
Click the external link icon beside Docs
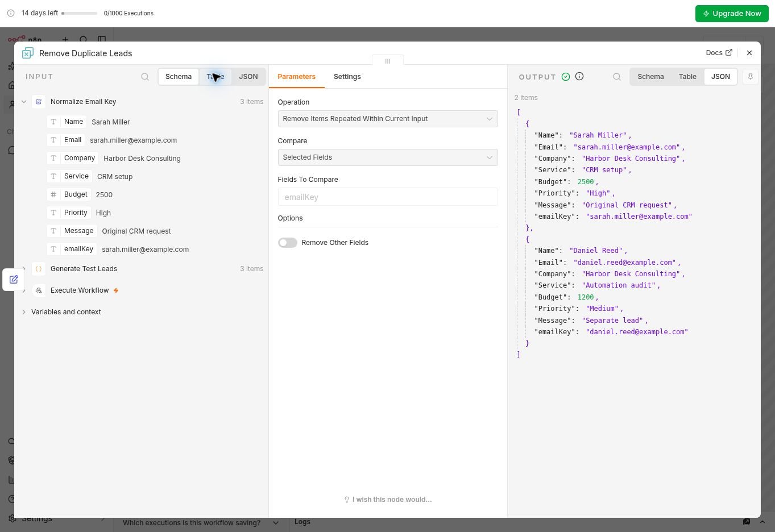coord(729,52)
